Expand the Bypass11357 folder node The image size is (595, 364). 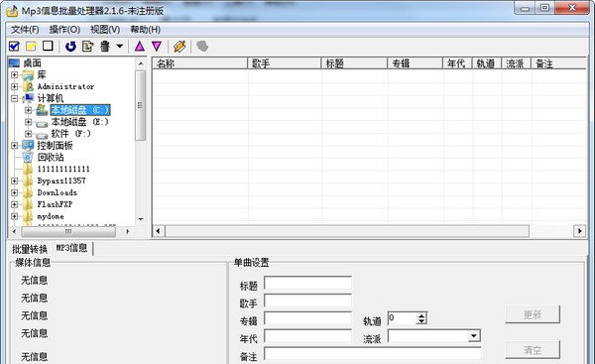click(x=15, y=181)
